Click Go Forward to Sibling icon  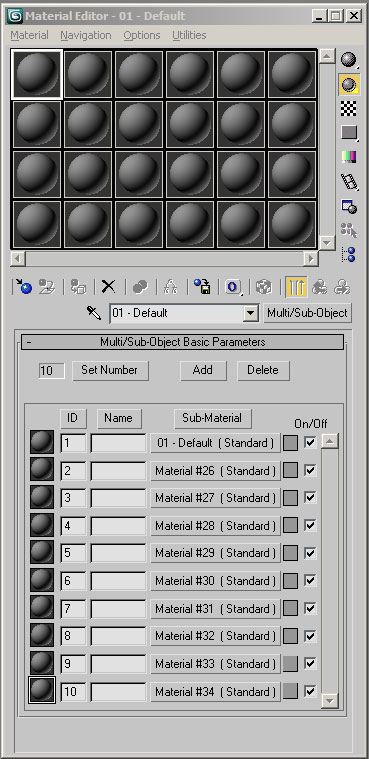tap(342, 287)
